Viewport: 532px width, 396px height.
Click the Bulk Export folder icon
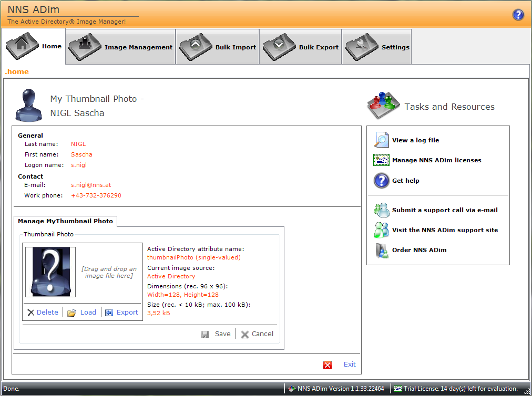(279, 47)
